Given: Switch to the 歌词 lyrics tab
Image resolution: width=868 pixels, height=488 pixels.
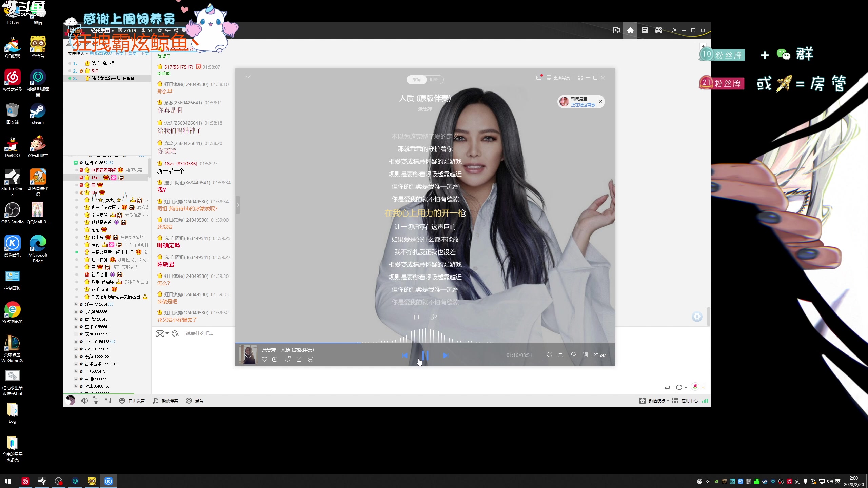Looking at the screenshot, I should (417, 80).
